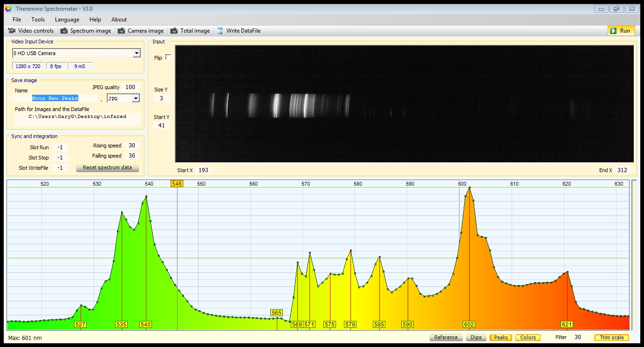Open the Language menu

pyautogui.click(x=67, y=20)
